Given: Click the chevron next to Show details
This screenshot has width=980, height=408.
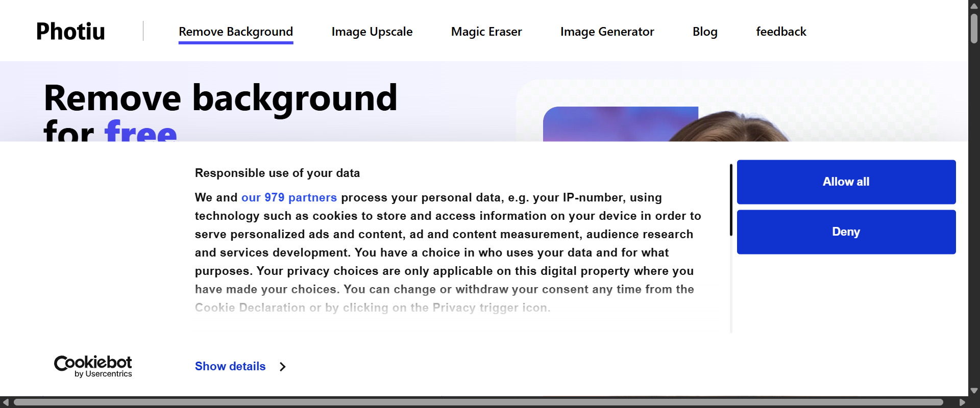Looking at the screenshot, I should point(282,366).
